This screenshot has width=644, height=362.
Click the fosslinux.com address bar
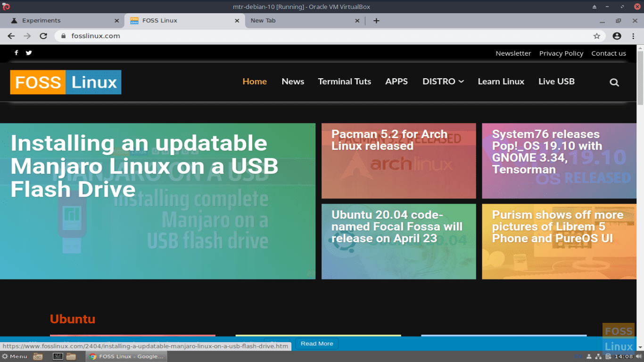click(x=330, y=36)
